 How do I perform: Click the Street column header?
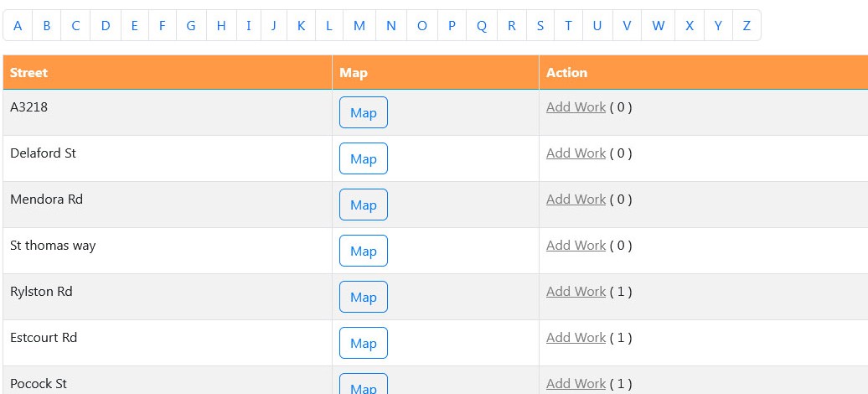coord(168,73)
